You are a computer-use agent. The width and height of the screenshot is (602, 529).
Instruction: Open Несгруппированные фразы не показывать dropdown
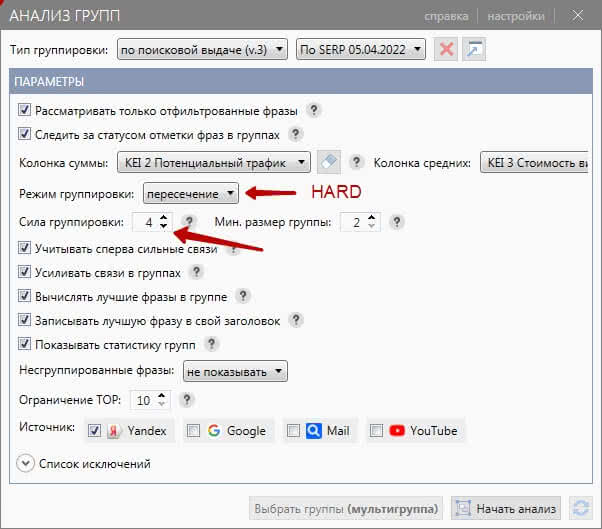235,371
